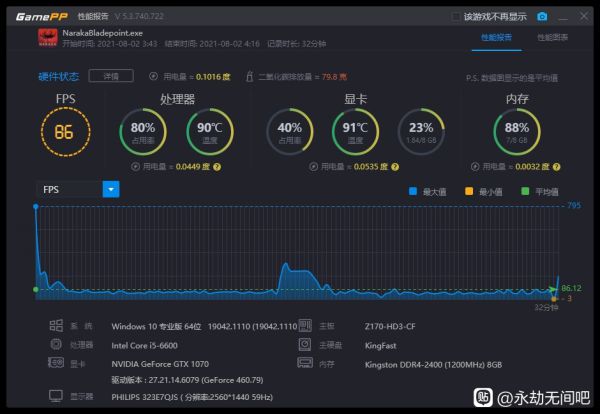Click the Windows system icon
The image size is (600, 414).
click(x=56, y=326)
